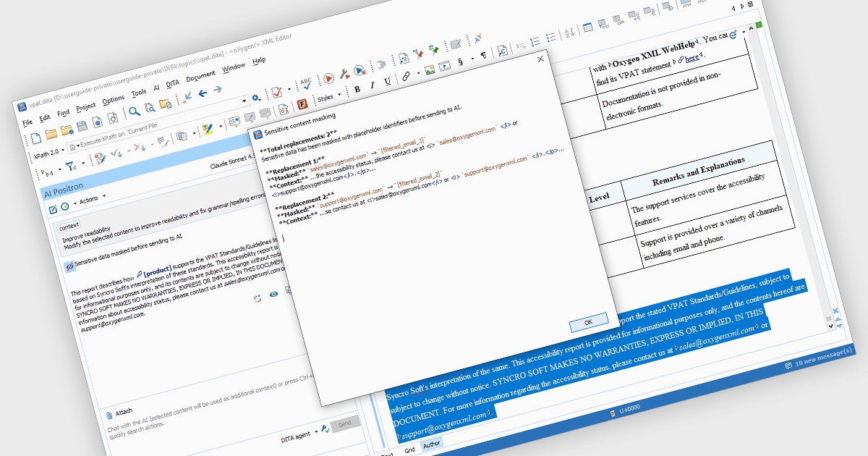Click '10 new message(s)' in status bar
This screenshot has height=456, width=868.
[823, 358]
